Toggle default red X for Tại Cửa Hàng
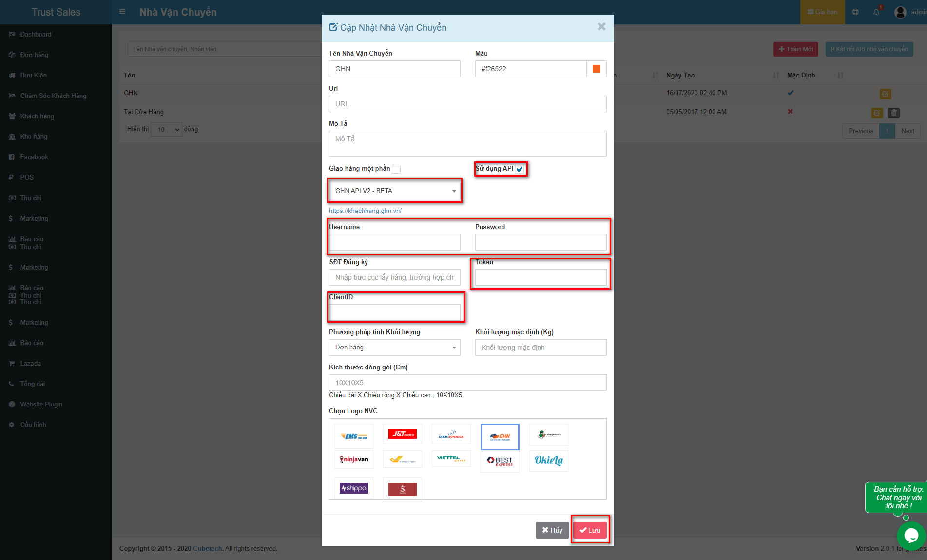The image size is (927, 560). click(x=790, y=112)
